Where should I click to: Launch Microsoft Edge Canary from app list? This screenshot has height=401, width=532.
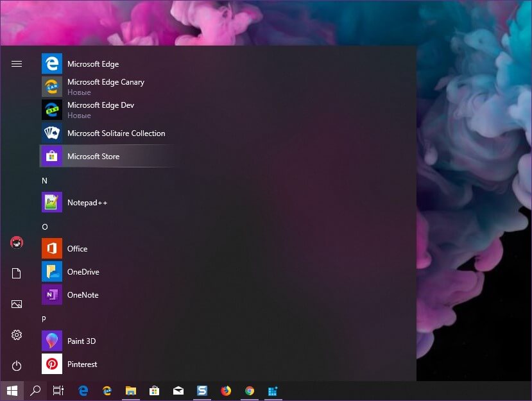52,87
